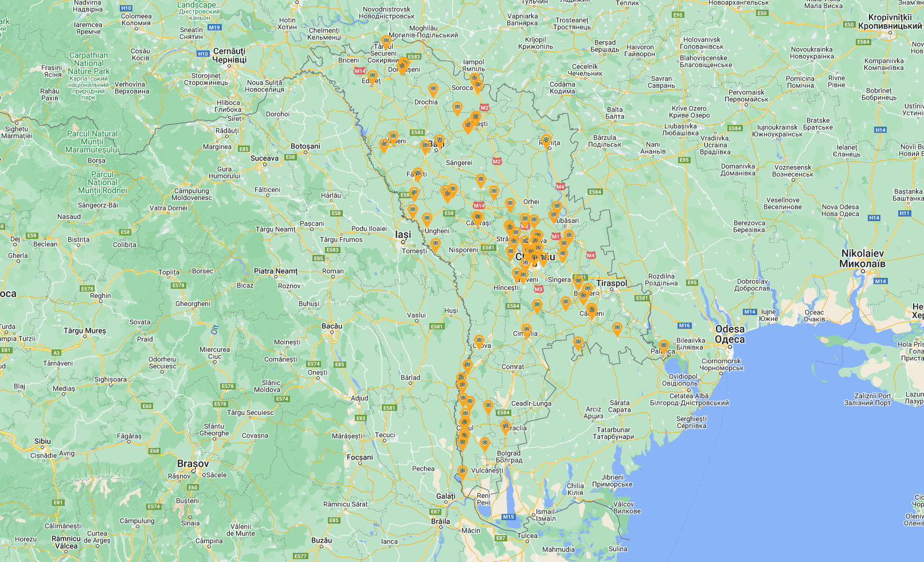Click the Brașov city label
Screen dimensions: 924x562
pyautogui.click(x=193, y=463)
